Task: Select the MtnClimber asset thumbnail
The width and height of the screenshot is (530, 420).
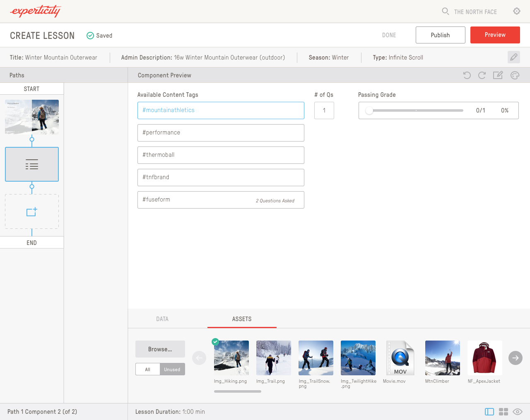Action: (443, 358)
